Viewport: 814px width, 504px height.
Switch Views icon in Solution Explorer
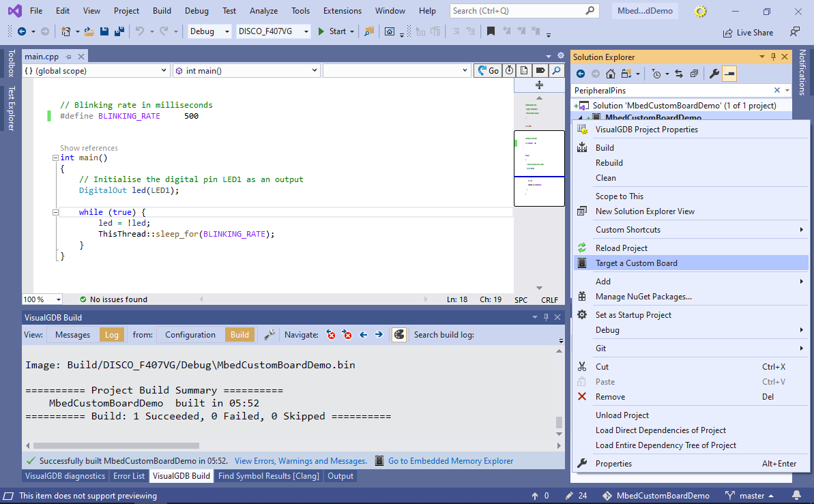[x=626, y=74]
